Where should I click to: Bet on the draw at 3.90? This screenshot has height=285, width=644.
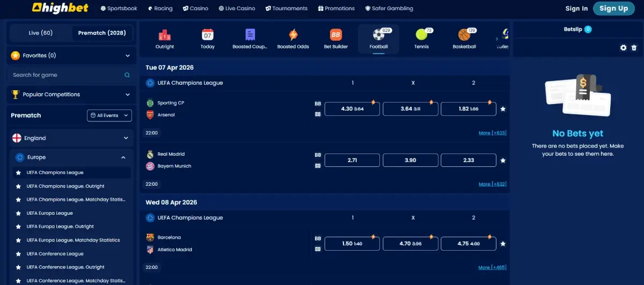[410, 160]
